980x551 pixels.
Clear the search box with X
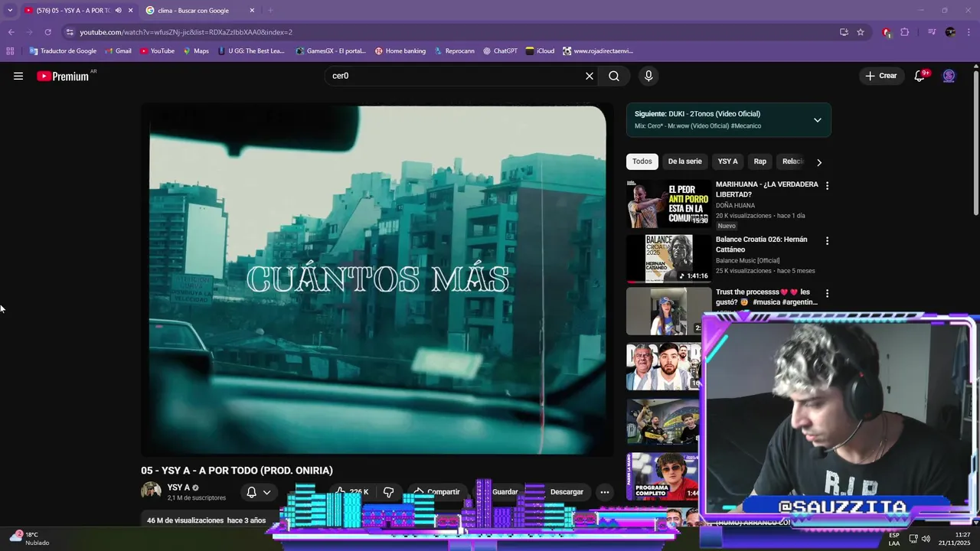590,76
